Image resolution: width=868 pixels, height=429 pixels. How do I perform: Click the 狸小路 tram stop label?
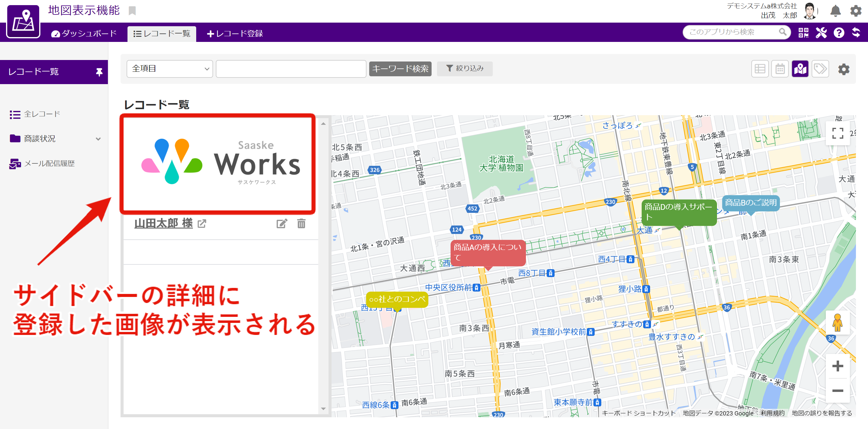pos(630,289)
